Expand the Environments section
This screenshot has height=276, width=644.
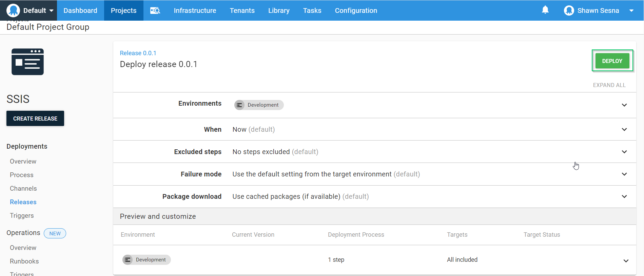pyautogui.click(x=624, y=105)
